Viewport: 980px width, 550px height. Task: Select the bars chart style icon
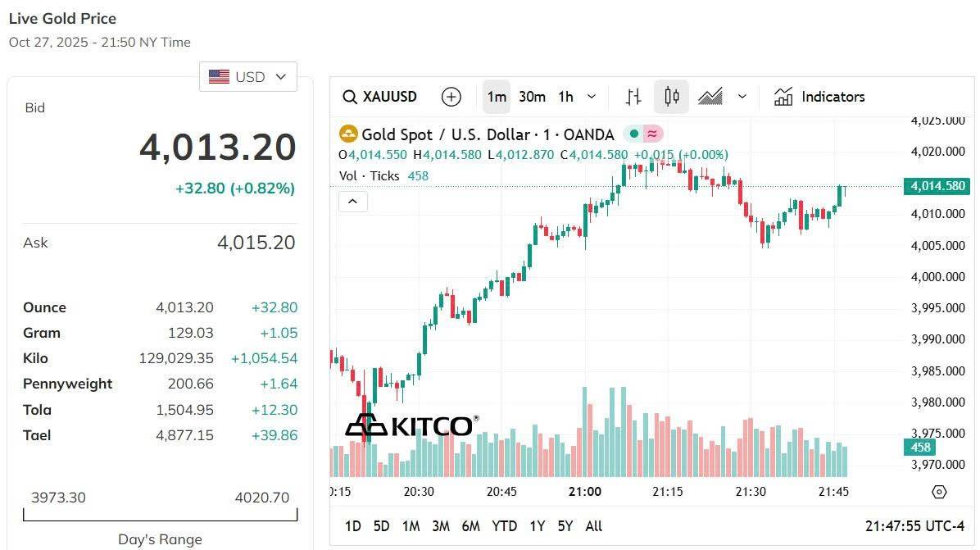(x=633, y=97)
